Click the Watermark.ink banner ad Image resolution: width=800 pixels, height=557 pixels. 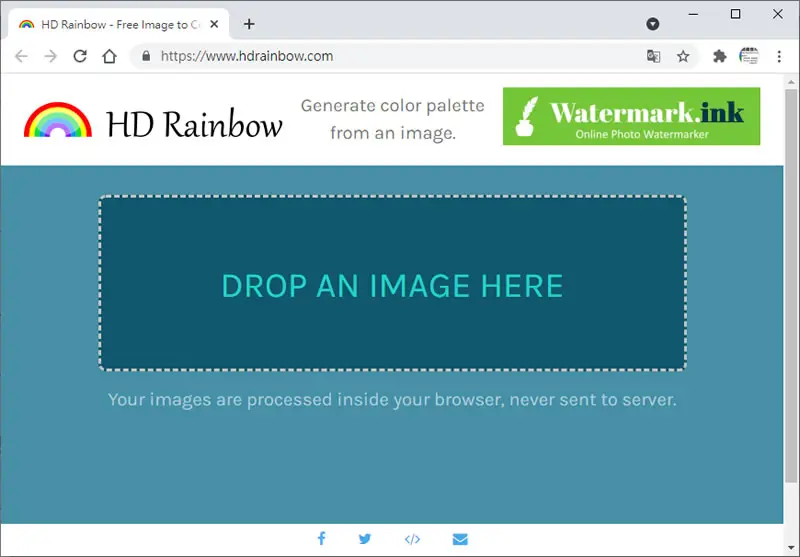point(631,116)
